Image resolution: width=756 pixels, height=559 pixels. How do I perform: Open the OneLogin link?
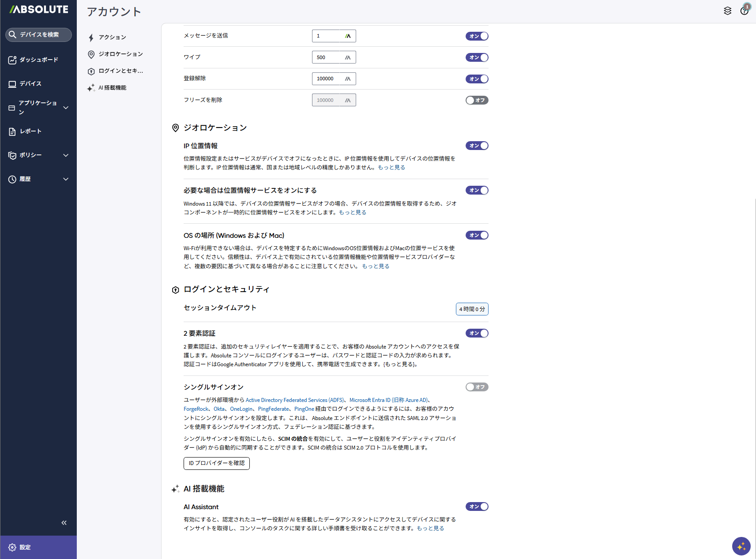[241, 409]
